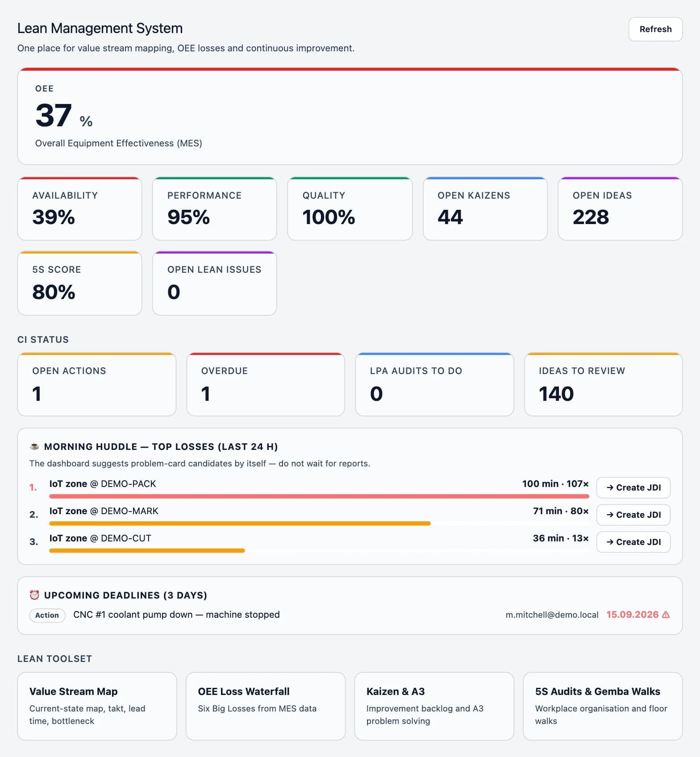
Task: Click the Lean Management System heading
Action: coord(100,28)
